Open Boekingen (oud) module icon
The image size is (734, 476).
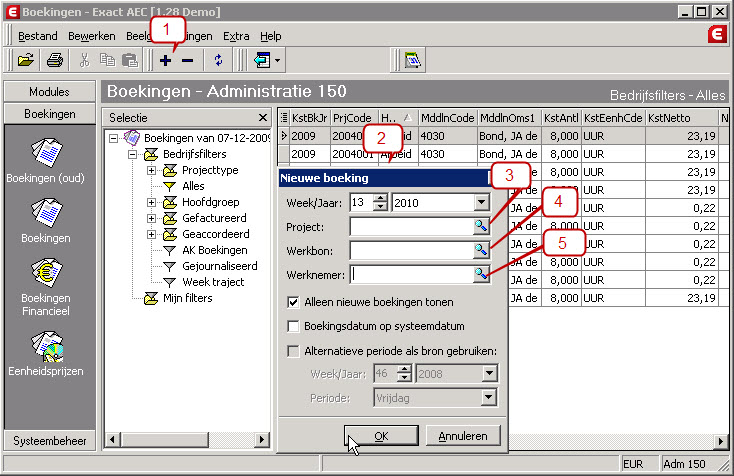[46, 153]
